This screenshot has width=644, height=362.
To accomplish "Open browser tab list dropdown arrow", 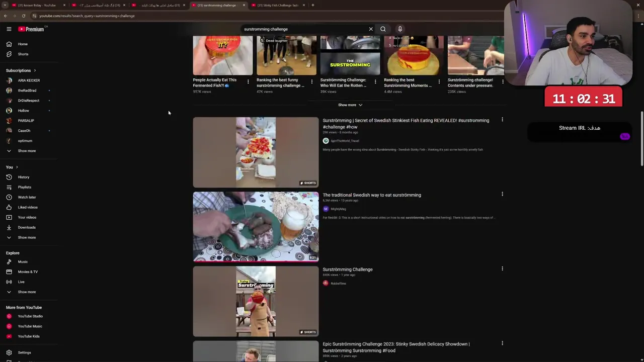I will click(5, 5).
